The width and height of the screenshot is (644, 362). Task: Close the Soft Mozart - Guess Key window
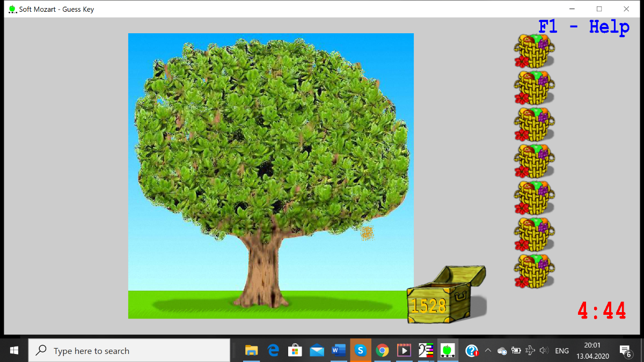[626, 9]
